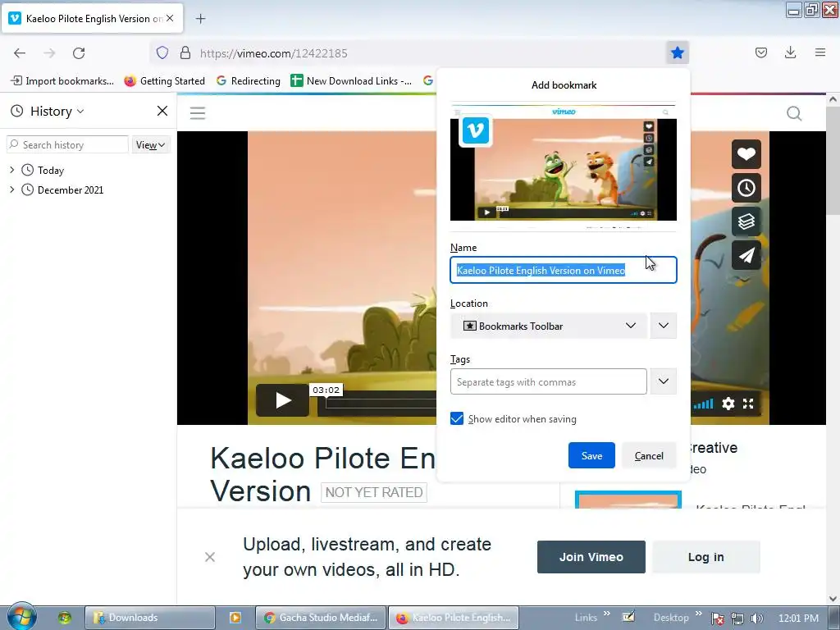Open the Bookmarks Toolbar location dropdown
This screenshot has width=840, height=630.
pyautogui.click(x=549, y=326)
